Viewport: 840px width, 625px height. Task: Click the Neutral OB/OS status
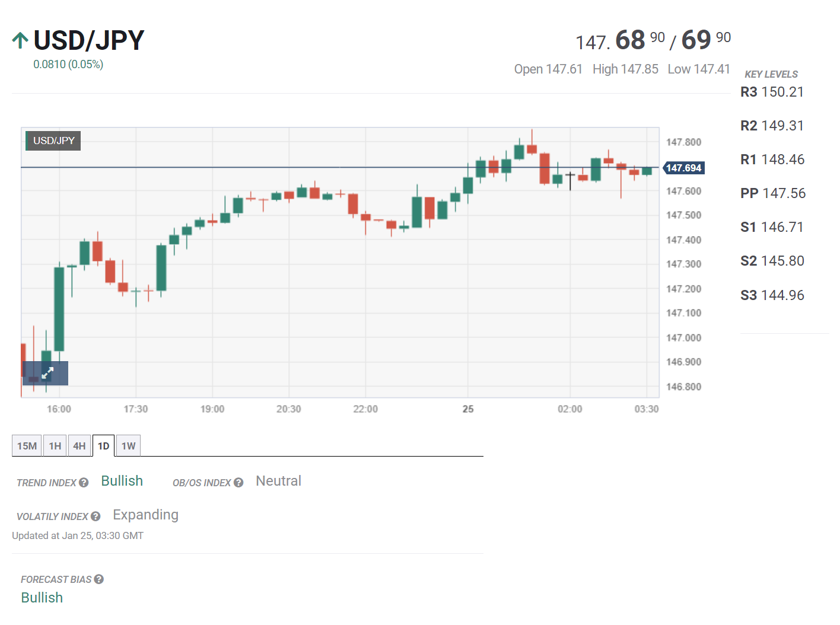[278, 481]
